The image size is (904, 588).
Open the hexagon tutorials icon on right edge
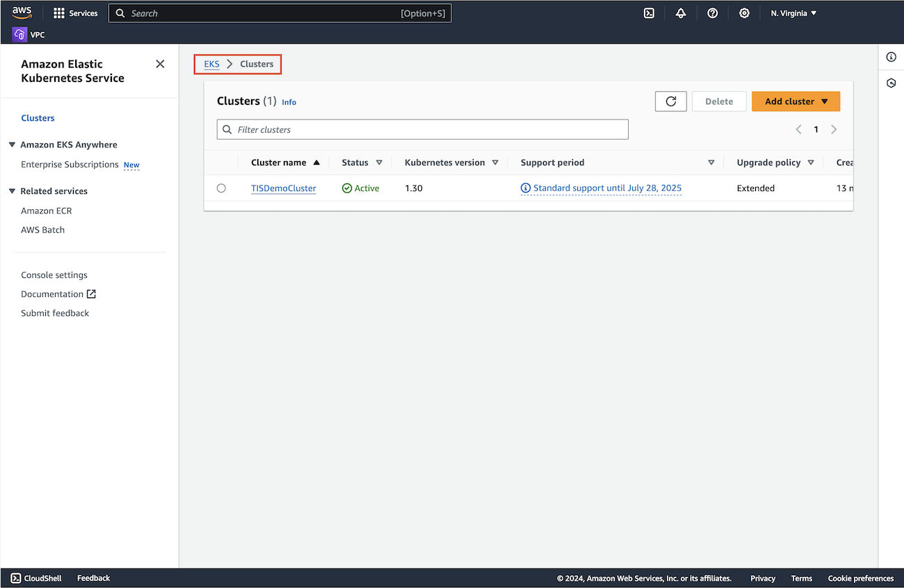coord(891,83)
